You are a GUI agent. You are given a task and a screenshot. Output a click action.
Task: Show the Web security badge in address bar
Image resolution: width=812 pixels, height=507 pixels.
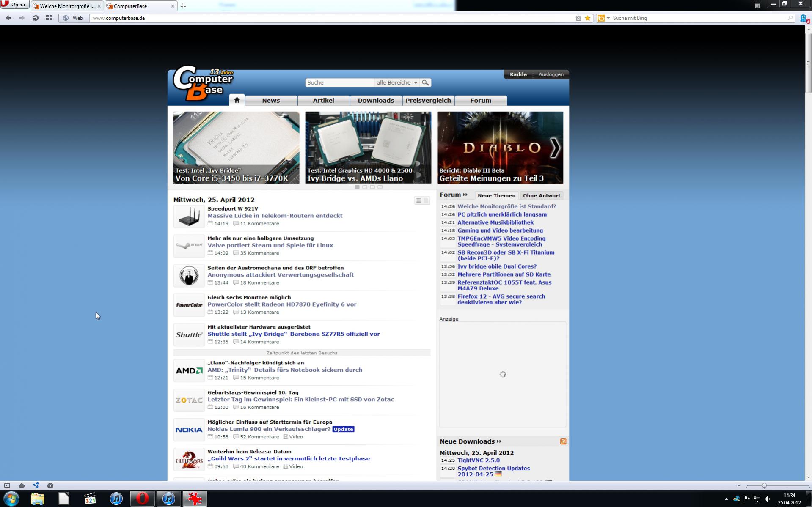pos(73,18)
